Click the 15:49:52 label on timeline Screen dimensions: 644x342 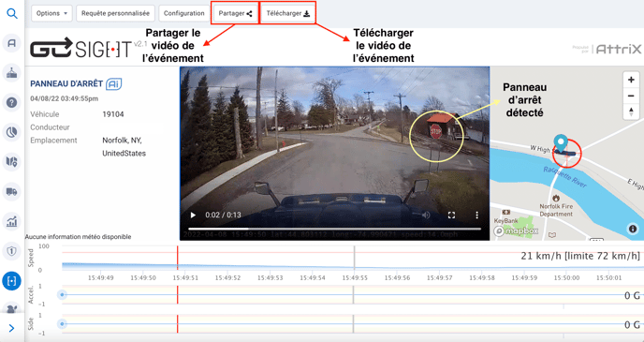pyautogui.click(x=227, y=278)
